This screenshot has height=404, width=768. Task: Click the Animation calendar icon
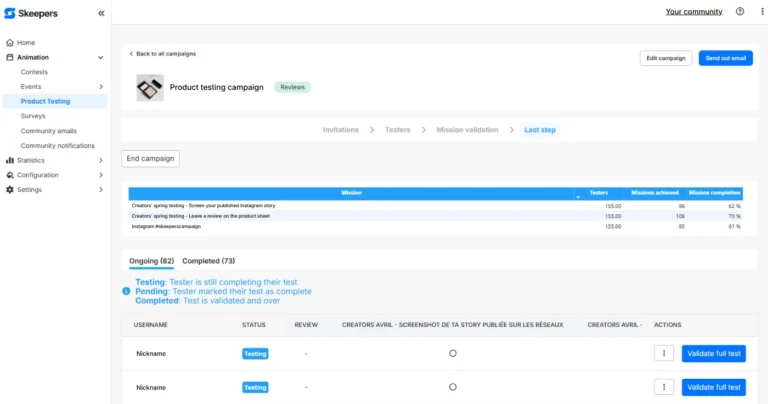[10, 57]
